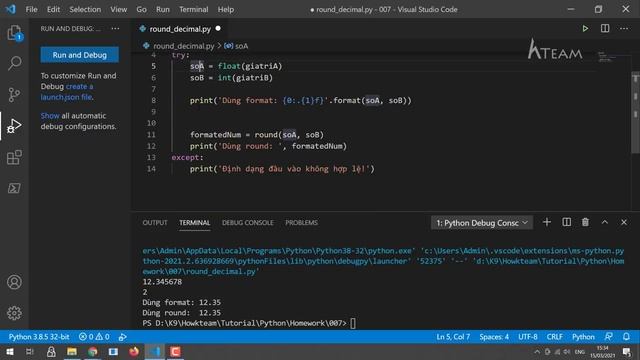Screen dimensions: 640x360
Task: Click the Run and Debug button
Action: click(80, 55)
